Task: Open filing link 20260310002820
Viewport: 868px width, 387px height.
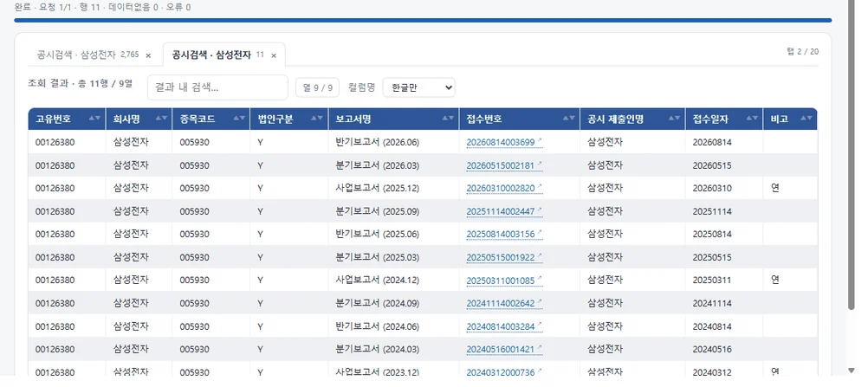Action: (504, 188)
